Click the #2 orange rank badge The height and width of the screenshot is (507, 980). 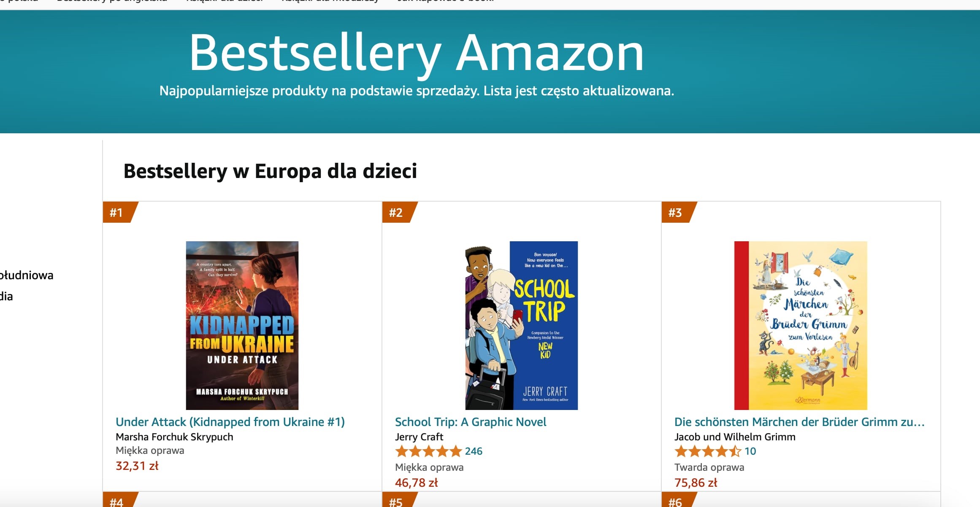[396, 213]
